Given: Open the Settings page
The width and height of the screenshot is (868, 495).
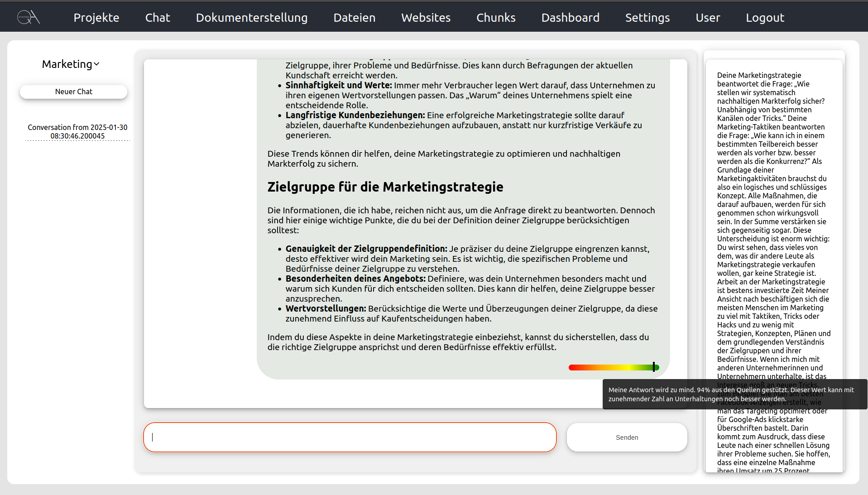Looking at the screenshot, I should [x=647, y=17].
